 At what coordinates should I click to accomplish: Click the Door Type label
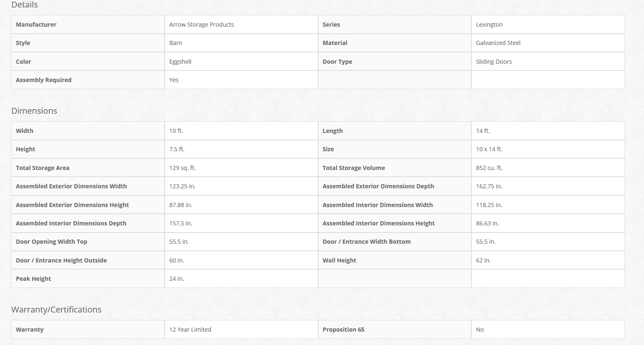click(337, 62)
